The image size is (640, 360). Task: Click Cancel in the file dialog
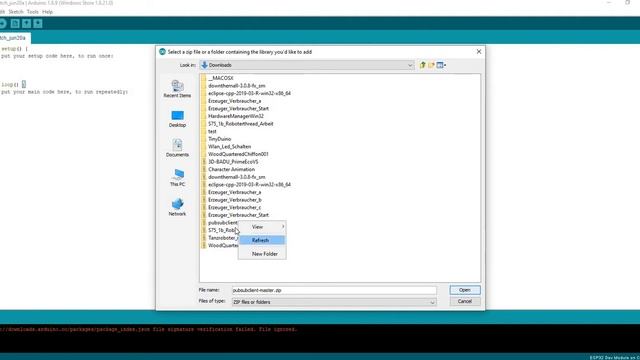point(465,301)
